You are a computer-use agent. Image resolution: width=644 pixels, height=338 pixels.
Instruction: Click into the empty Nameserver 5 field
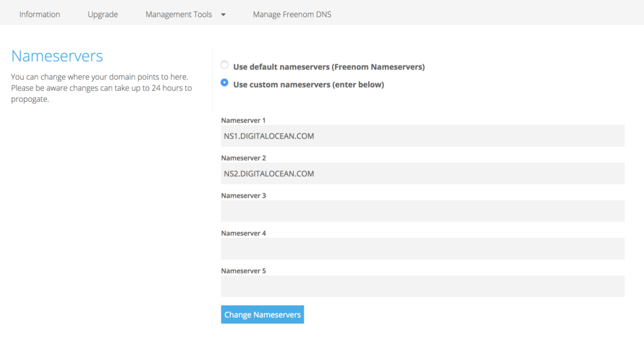(423, 286)
